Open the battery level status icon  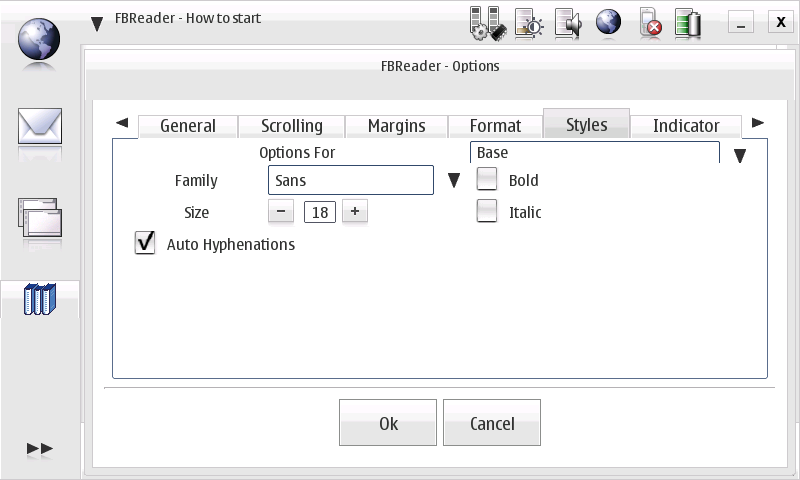click(688, 22)
